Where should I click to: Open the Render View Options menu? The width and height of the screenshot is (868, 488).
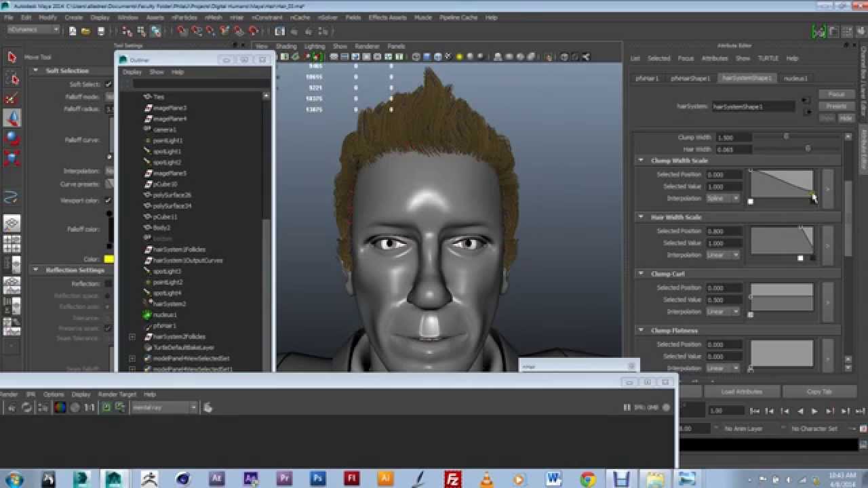click(x=54, y=394)
